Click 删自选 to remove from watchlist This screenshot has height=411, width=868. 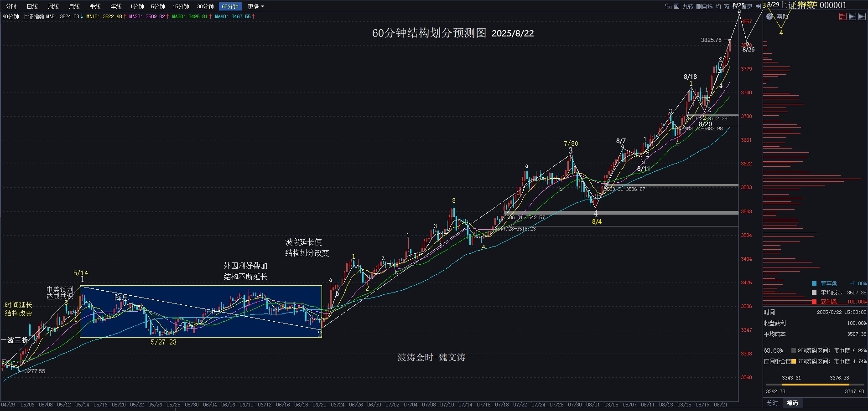704,6
